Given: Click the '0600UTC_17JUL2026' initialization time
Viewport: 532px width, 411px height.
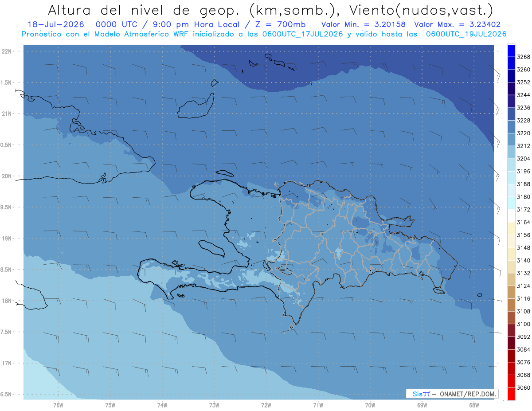Looking at the screenshot, I should (x=303, y=34).
